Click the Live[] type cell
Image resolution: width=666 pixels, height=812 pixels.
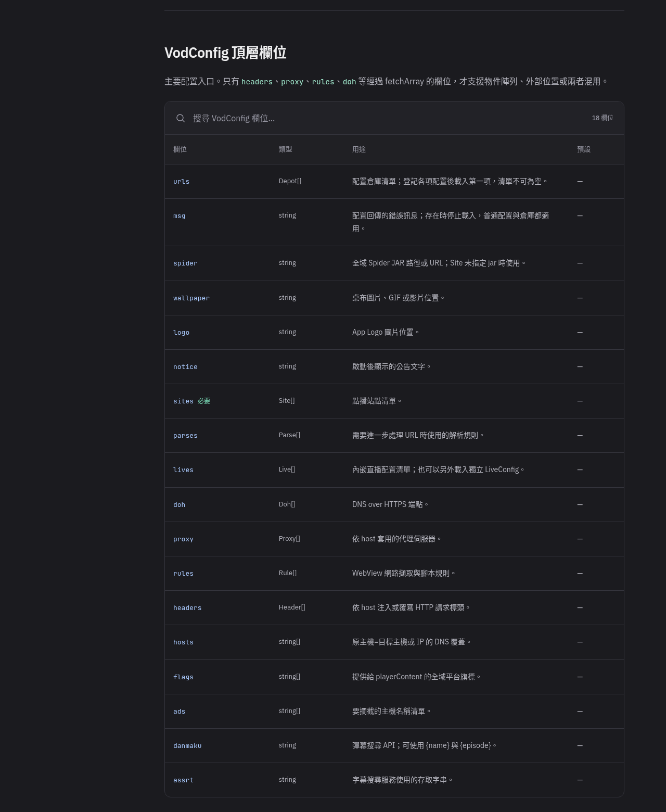click(x=287, y=470)
